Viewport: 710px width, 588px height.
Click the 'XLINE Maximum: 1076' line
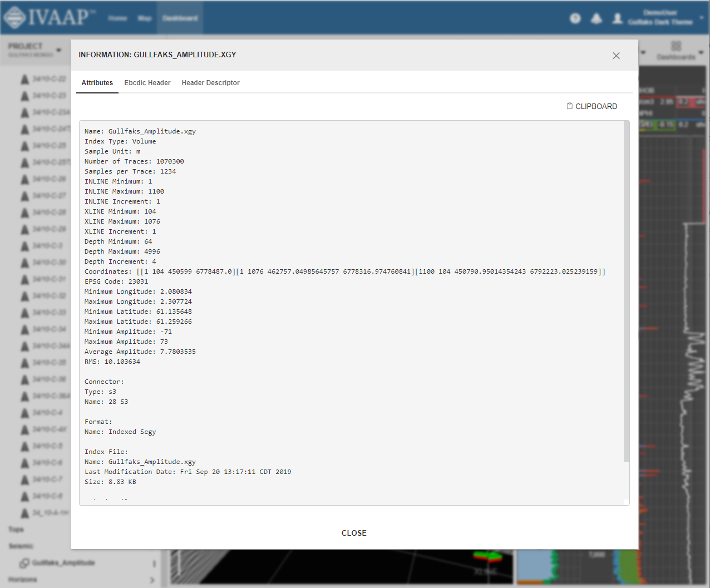coord(122,221)
